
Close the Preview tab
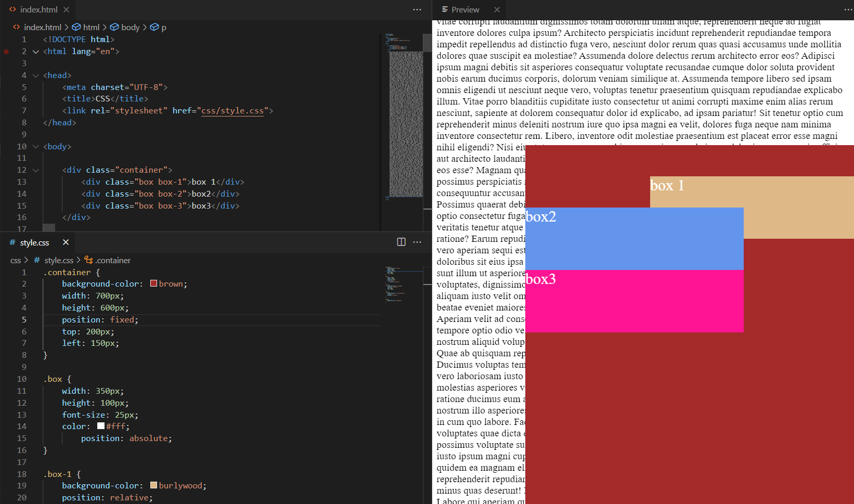tap(497, 9)
